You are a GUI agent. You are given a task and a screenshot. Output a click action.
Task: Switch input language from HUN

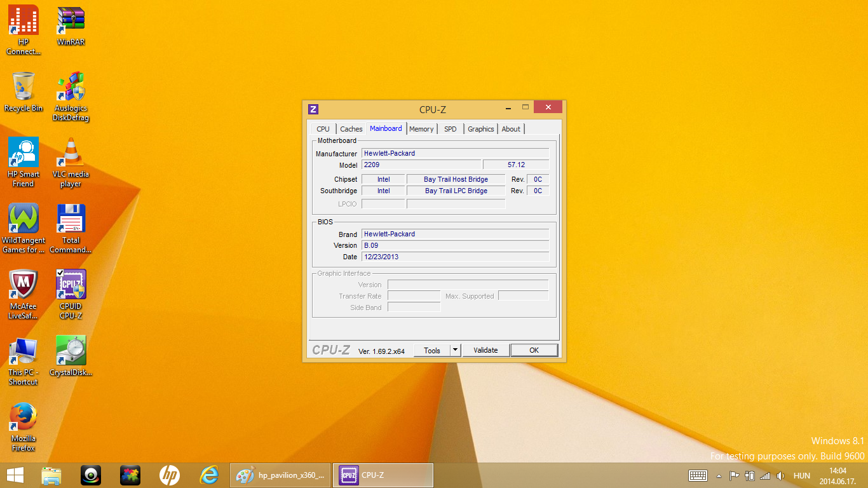coord(802,476)
